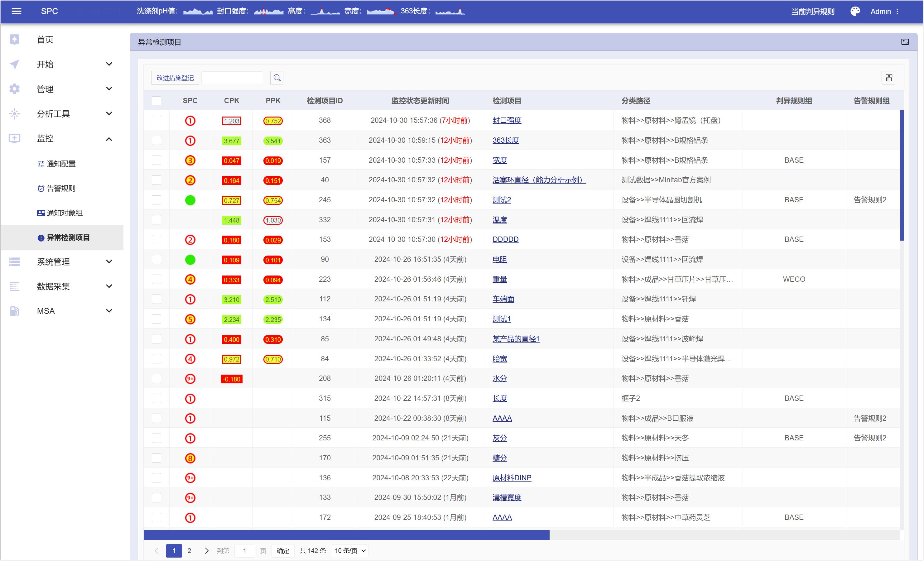
Task: Check the box for 测试2 row
Action: tap(156, 199)
